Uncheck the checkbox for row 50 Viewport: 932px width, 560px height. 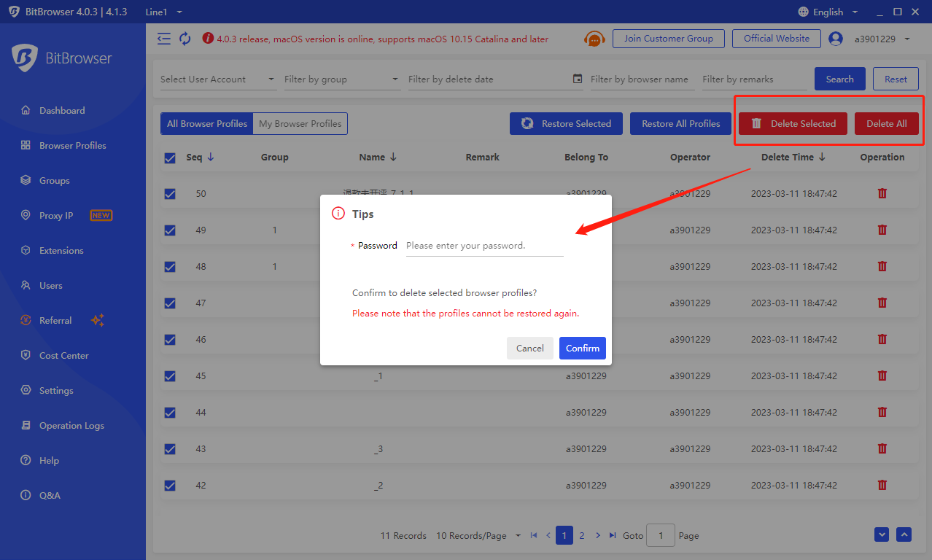(170, 194)
